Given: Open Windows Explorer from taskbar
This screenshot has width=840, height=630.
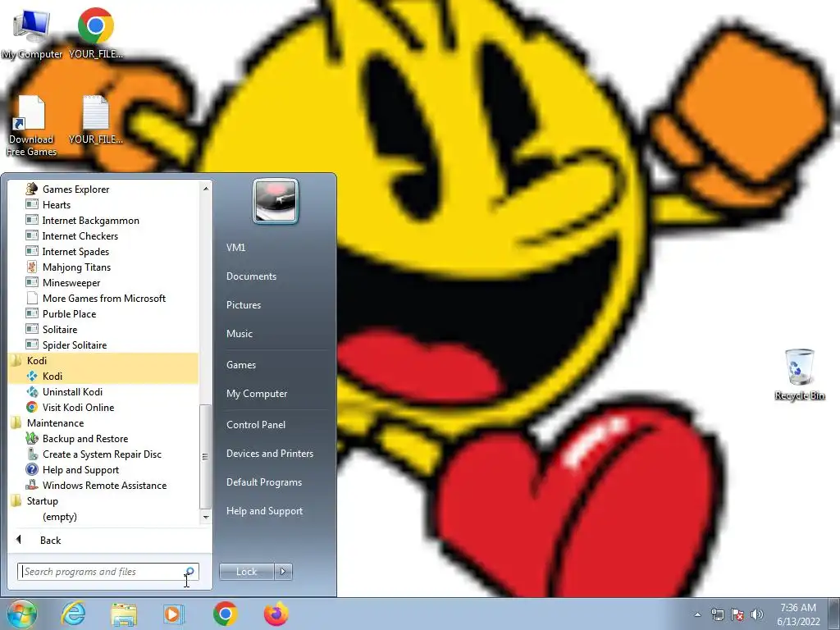Looking at the screenshot, I should 124,614.
